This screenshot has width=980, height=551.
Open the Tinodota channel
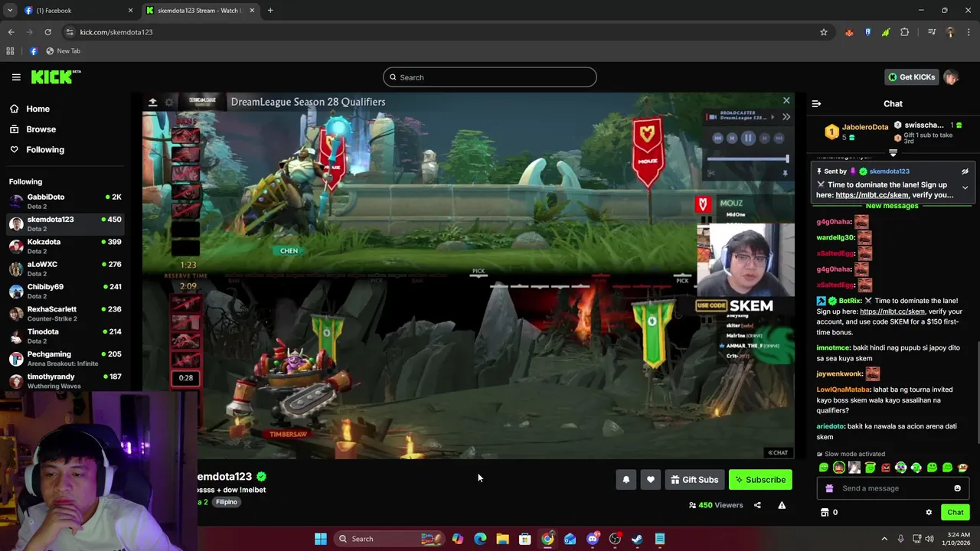pos(65,336)
